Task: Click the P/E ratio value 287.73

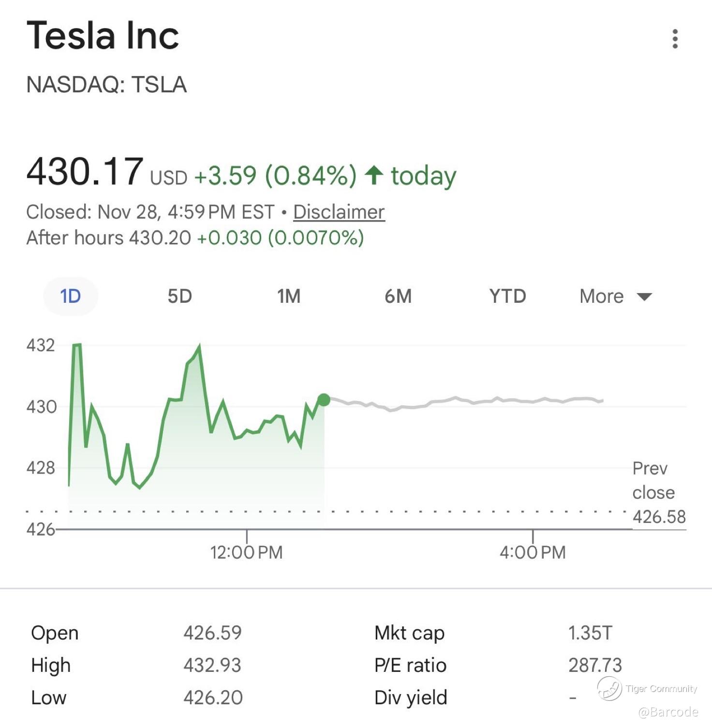Action: (595, 665)
